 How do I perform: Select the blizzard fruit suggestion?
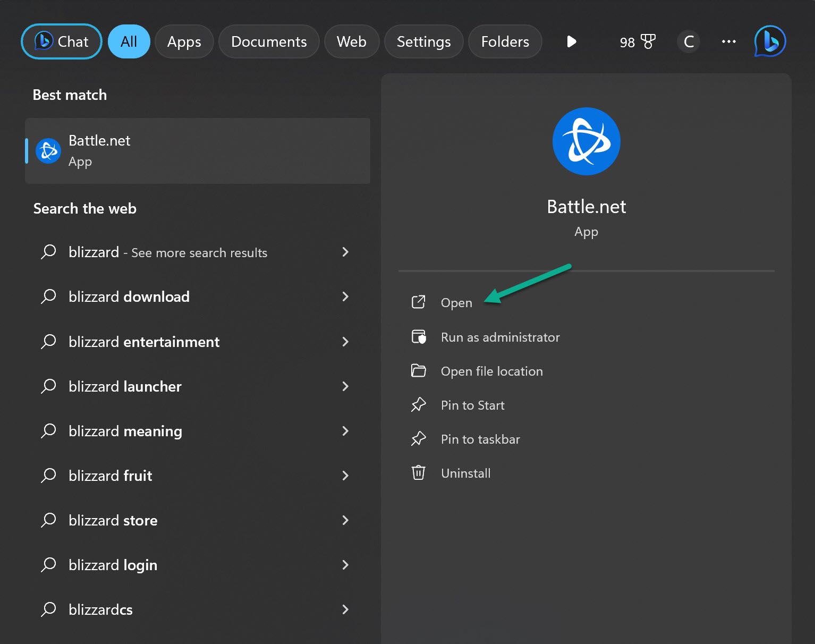point(198,476)
